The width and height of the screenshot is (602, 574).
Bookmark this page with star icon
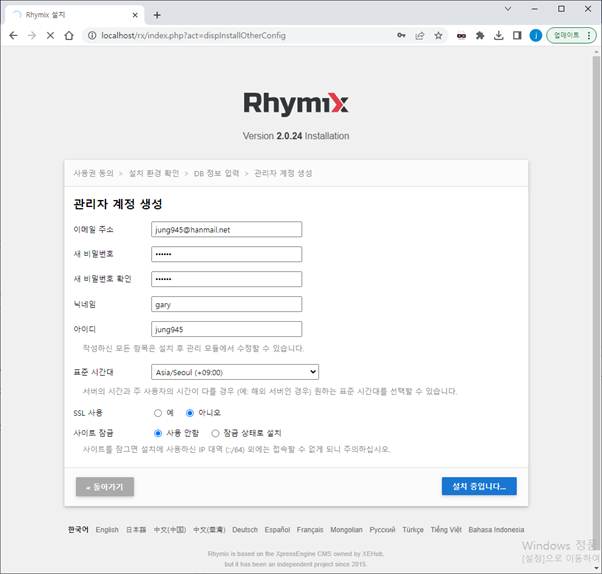(438, 36)
